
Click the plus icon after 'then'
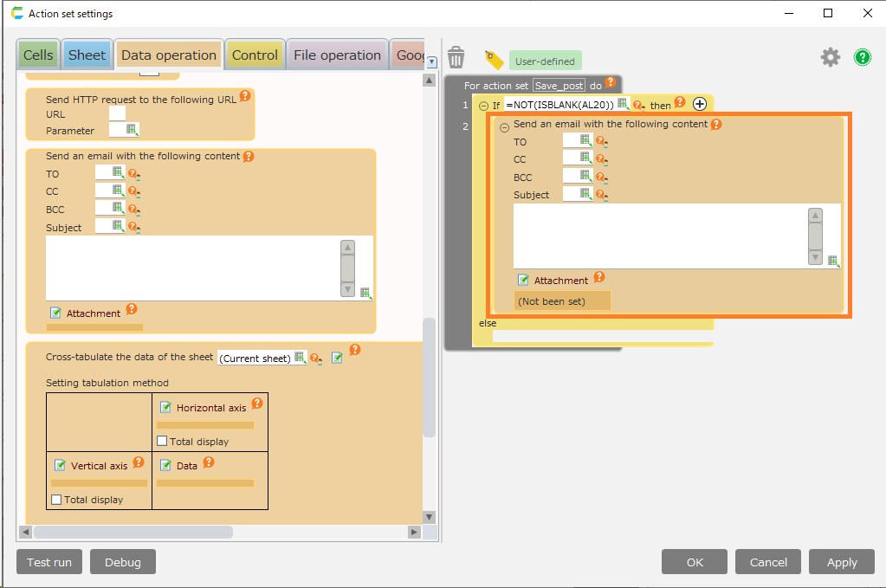coord(700,104)
